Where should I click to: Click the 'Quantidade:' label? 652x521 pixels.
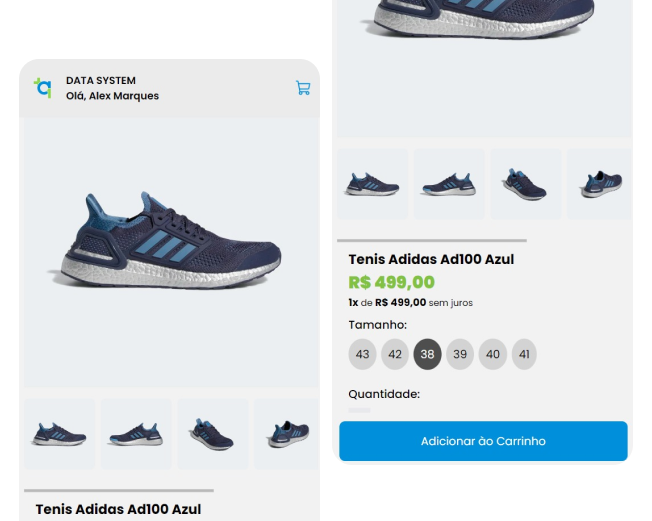pos(384,394)
